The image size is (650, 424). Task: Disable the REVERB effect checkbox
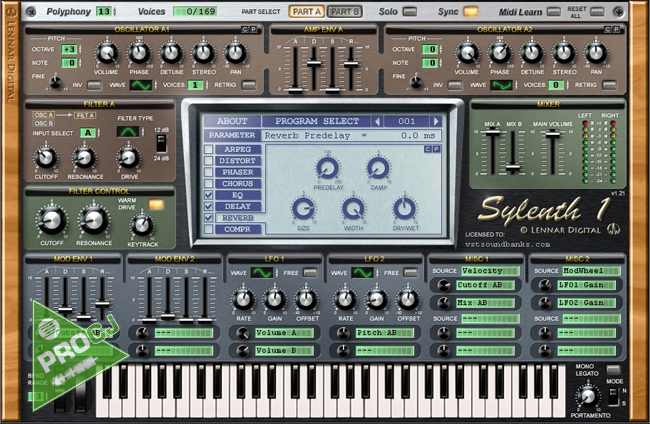point(209,218)
